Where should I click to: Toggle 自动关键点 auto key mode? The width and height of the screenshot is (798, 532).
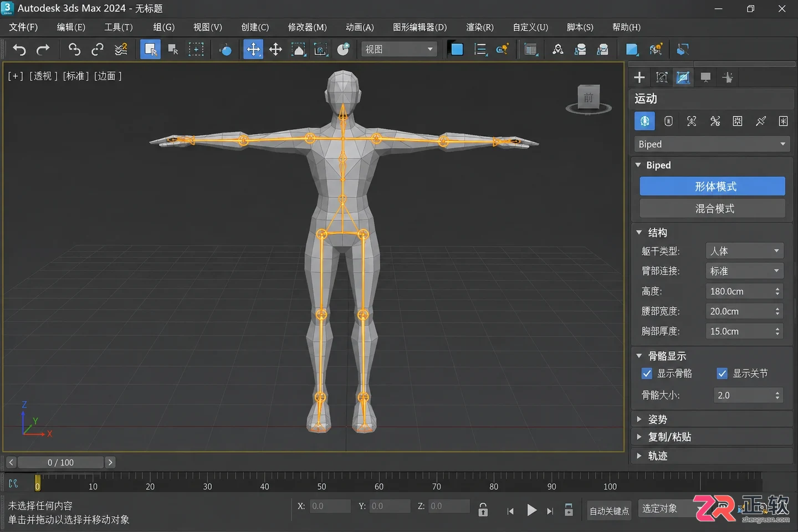point(610,510)
